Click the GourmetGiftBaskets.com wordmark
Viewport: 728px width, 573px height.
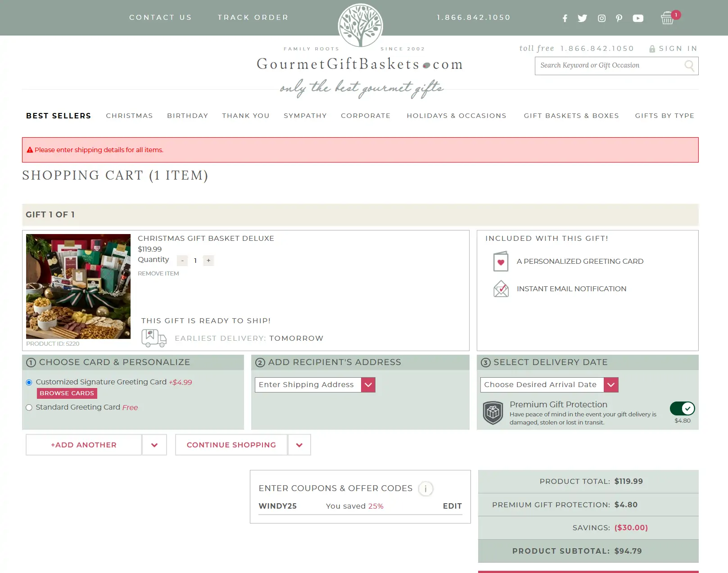point(360,64)
